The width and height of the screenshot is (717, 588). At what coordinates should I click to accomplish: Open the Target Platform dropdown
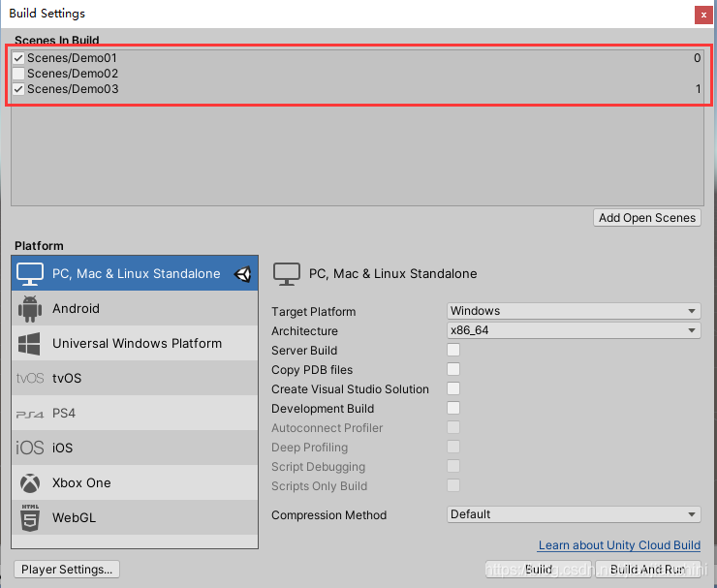(574, 311)
